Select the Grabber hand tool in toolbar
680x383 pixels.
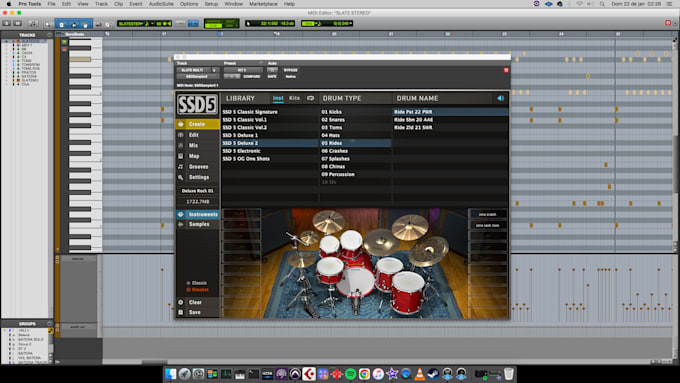[85, 24]
